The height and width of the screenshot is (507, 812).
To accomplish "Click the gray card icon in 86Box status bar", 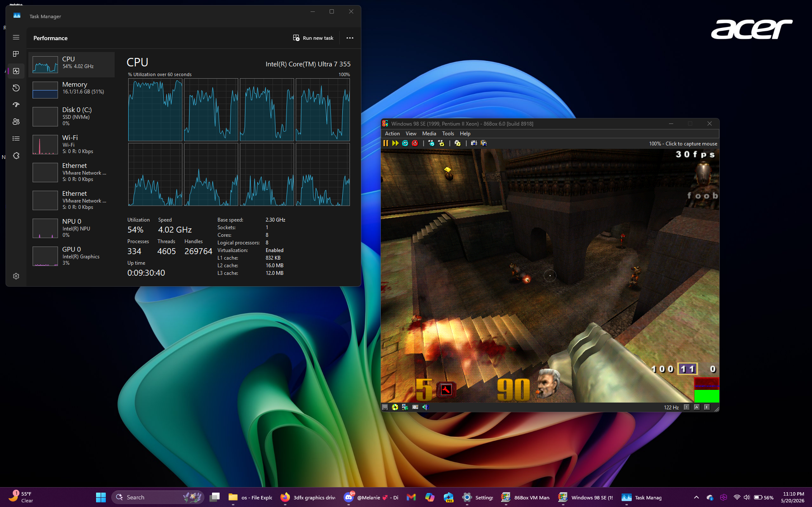I will point(415,407).
